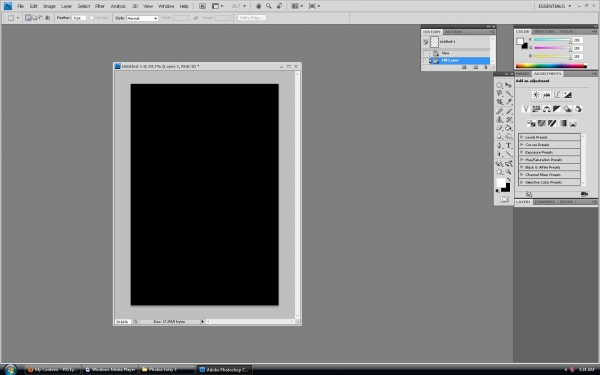Select the Clone Stamp tool
The width and height of the screenshot is (600, 375).
tap(499, 120)
